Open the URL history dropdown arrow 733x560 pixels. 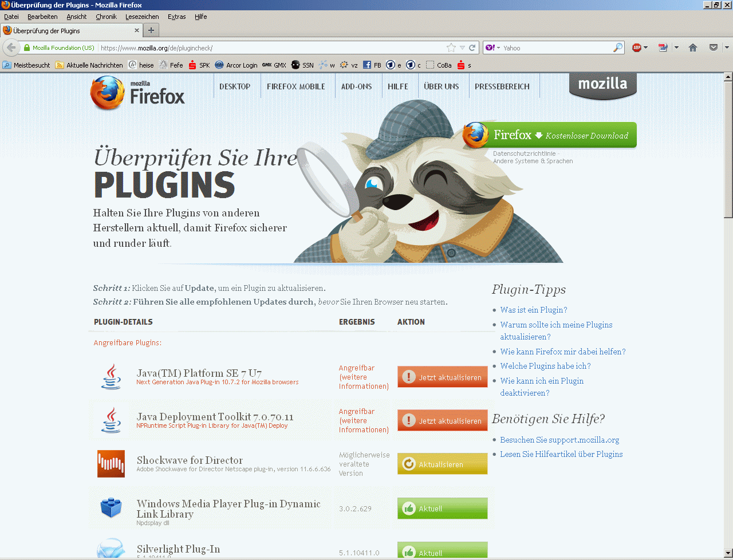click(462, 48)
